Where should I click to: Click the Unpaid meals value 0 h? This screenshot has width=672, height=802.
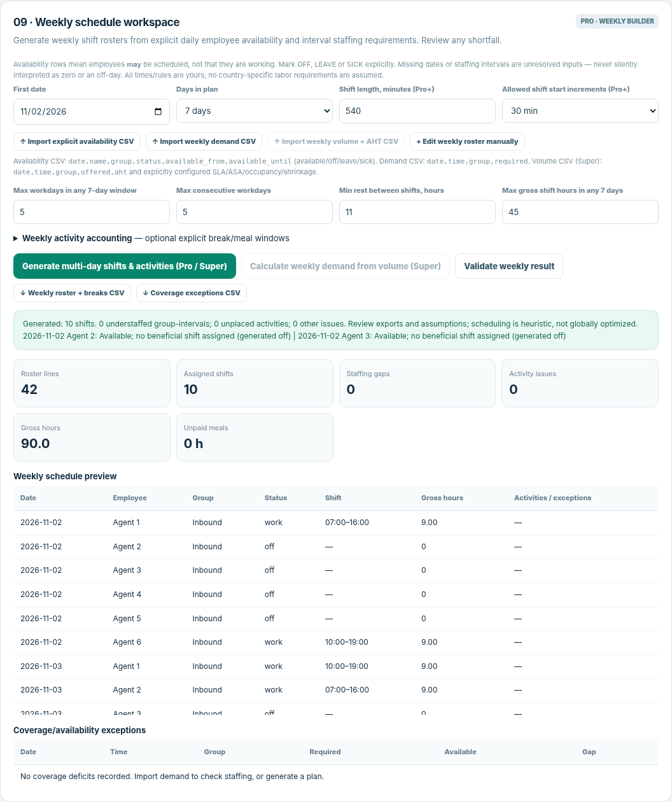pos(193,444)
